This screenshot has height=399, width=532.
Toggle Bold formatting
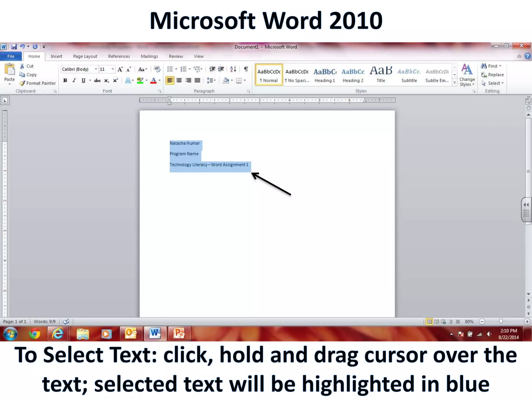point(65,81)
